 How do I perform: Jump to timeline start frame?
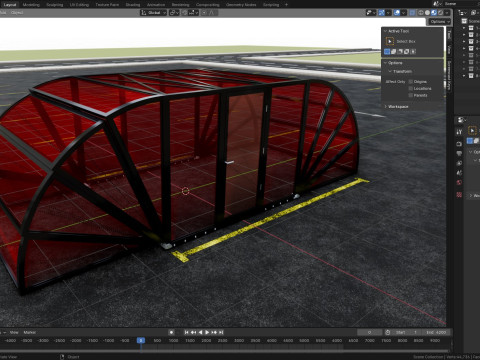point(186,332)
